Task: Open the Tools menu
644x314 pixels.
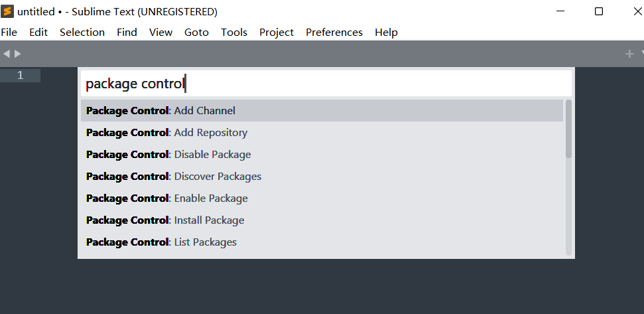Action: 234,32
